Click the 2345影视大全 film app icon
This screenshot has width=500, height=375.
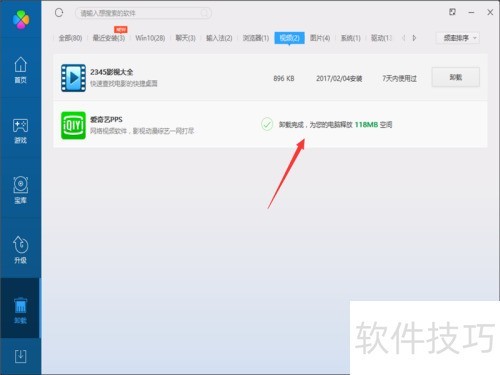tap(73, 78)
